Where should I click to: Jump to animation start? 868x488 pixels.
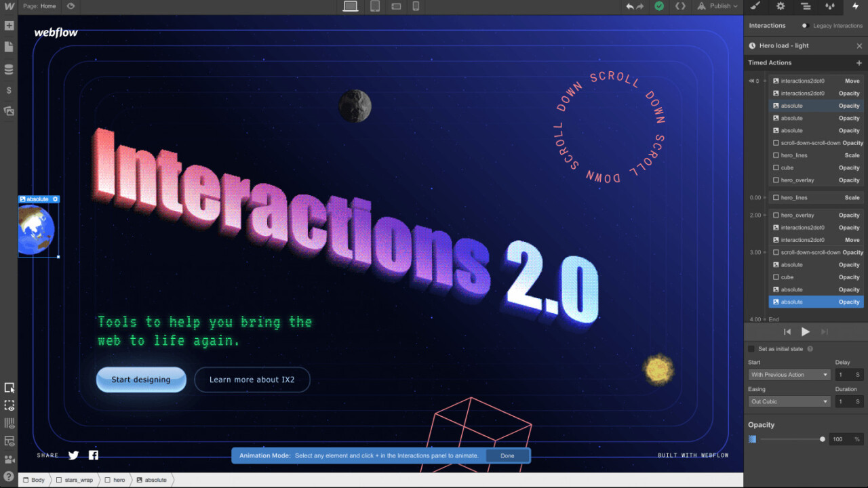(x=787, y=331)
